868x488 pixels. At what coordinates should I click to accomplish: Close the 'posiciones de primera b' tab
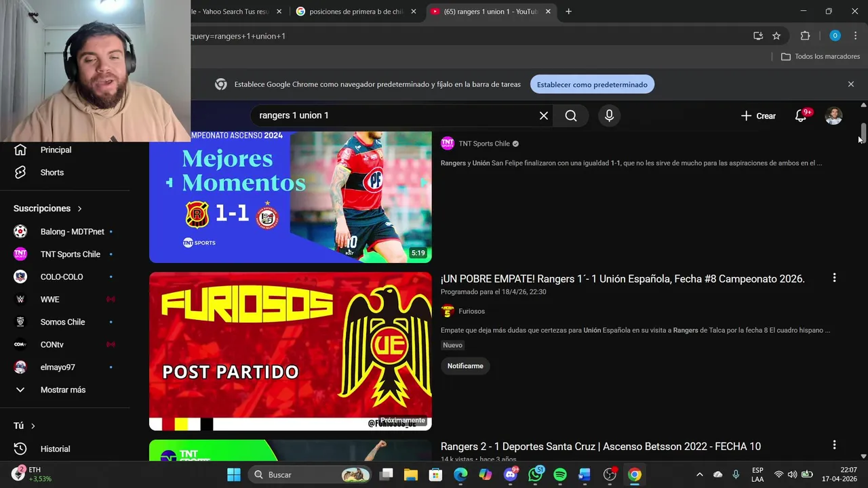(414, 12)
